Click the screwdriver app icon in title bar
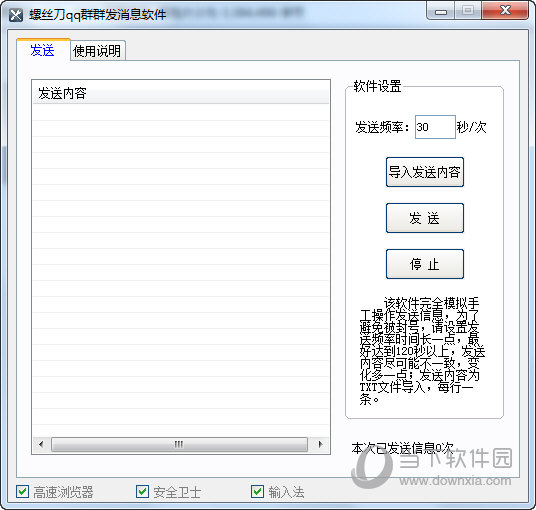This screenshot has height=510, width=536. (x=16, y=15)
